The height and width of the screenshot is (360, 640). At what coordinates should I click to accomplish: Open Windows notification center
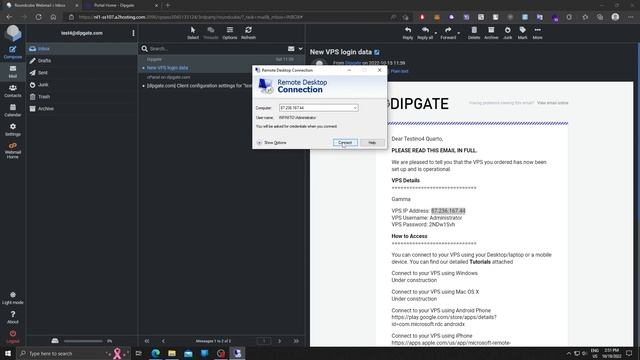tap(629, 353)
